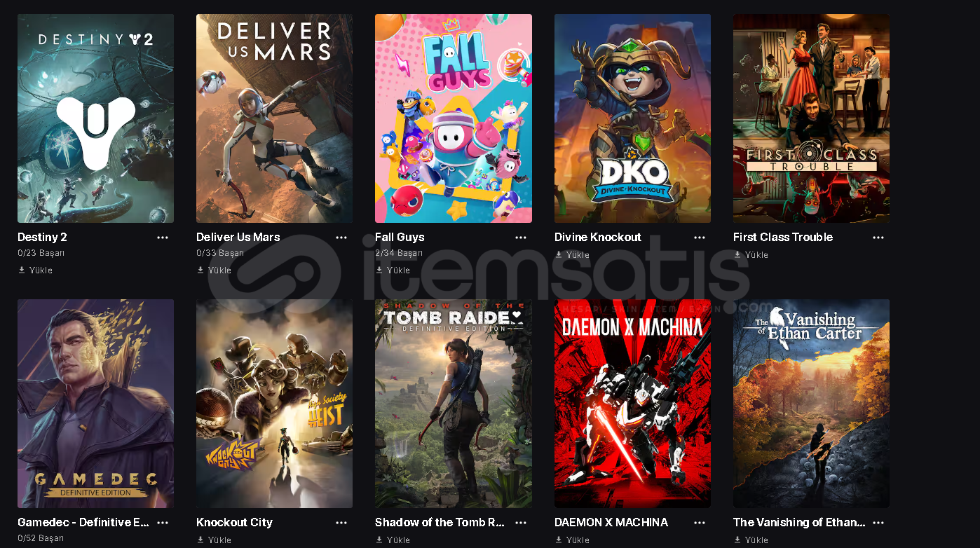Show the options ellipsis for Knockout City
The height and width of the screenshot is (548, 980).
tap(341, 523)
